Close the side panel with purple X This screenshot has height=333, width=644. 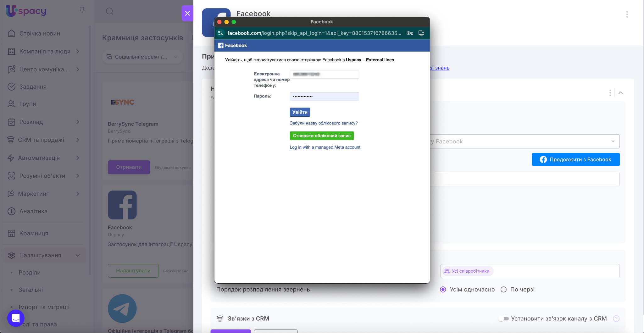(187, 13)
